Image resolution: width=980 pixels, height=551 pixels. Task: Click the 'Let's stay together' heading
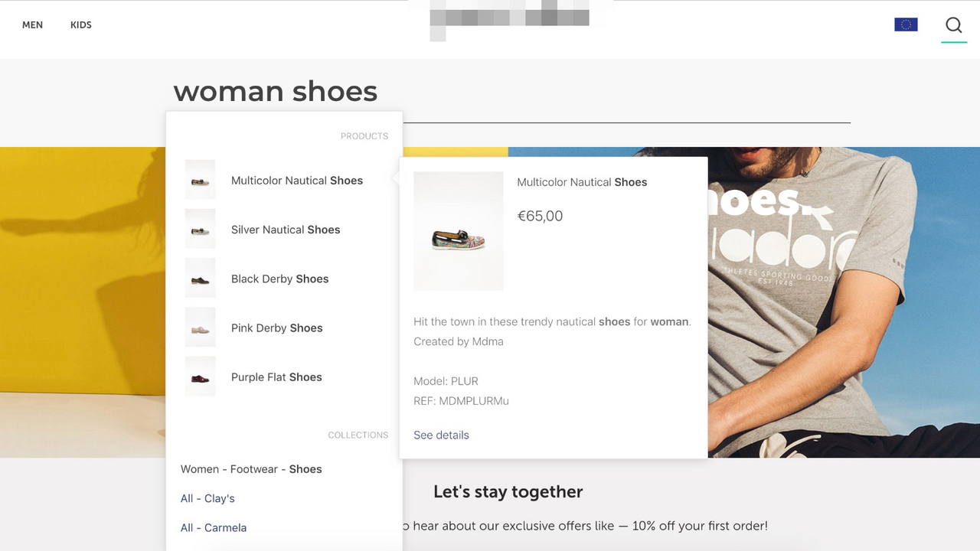pyautogui.click(x=508, y=492)
